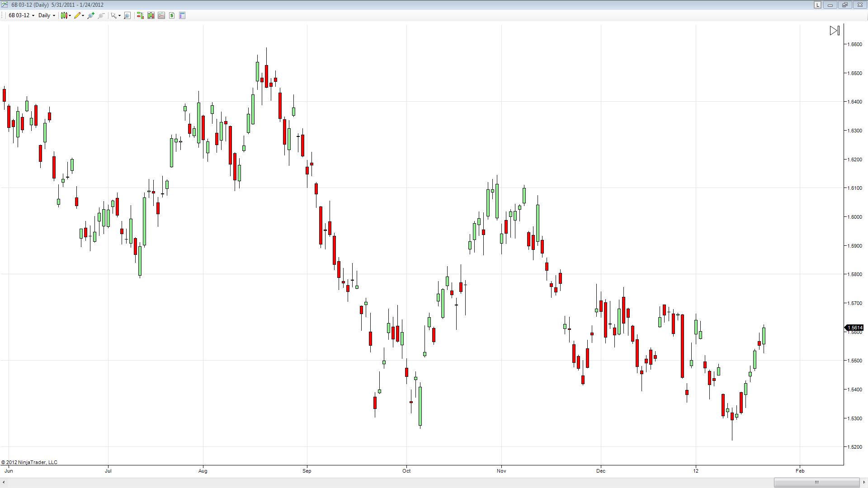Open the Indicators line chart icon

[x=161, y=15]
